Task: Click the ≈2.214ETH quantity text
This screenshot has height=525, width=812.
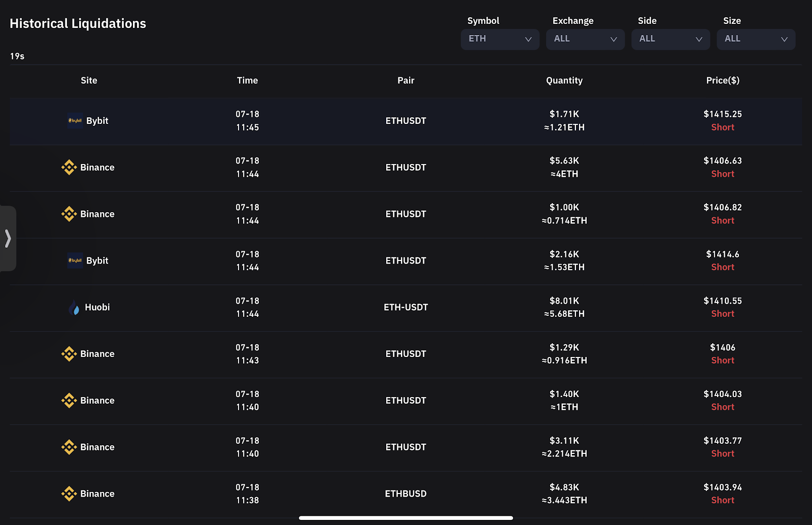Action: [x=564, y=454]
